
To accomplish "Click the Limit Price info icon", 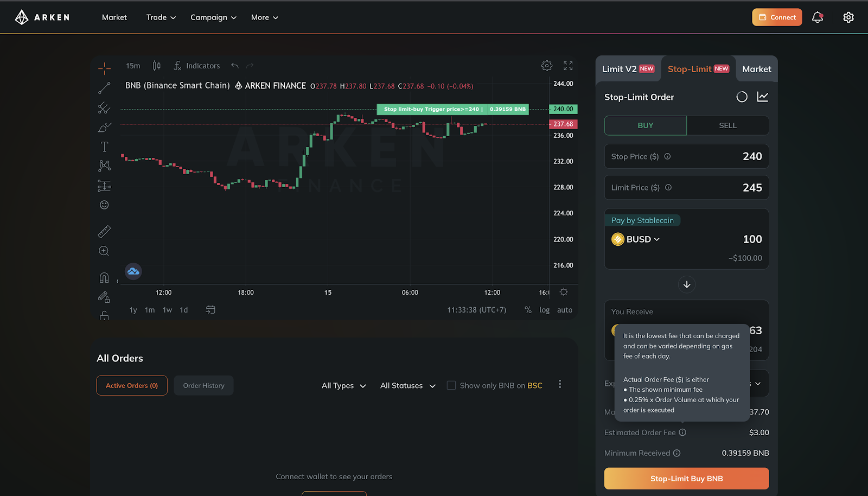I will (668, 187).
